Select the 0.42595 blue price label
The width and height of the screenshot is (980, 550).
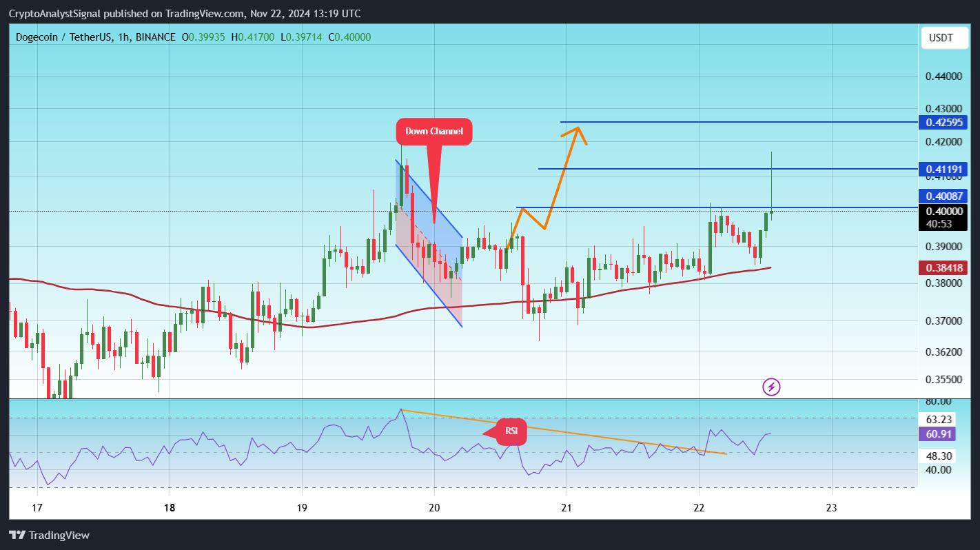[x=943, y=123]
